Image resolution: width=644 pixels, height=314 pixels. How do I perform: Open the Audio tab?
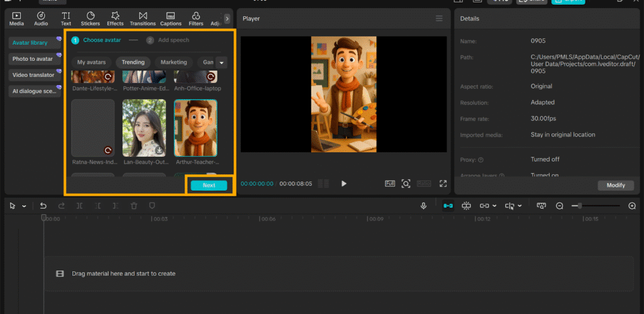[41, 19]
